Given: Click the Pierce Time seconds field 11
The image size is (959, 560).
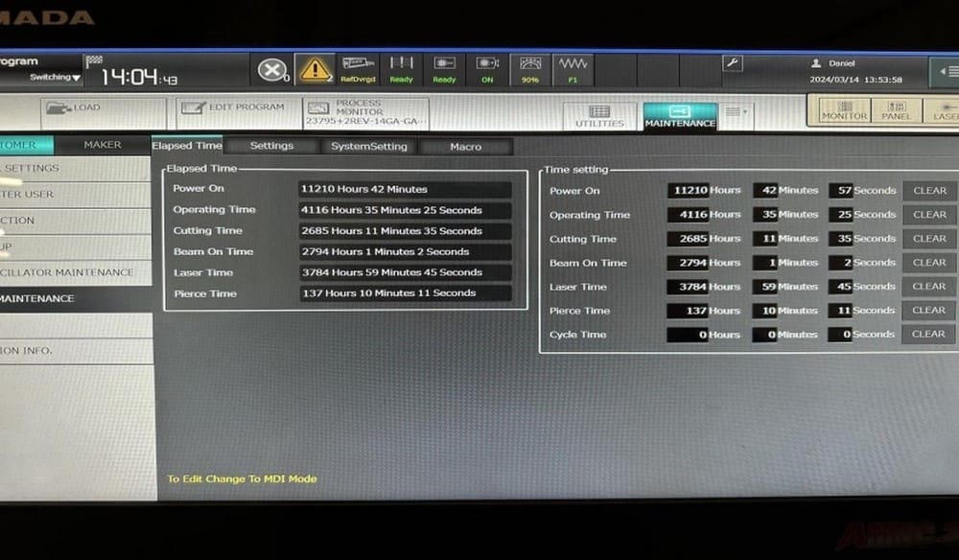Looking at the screenshot, I should 840,311.
